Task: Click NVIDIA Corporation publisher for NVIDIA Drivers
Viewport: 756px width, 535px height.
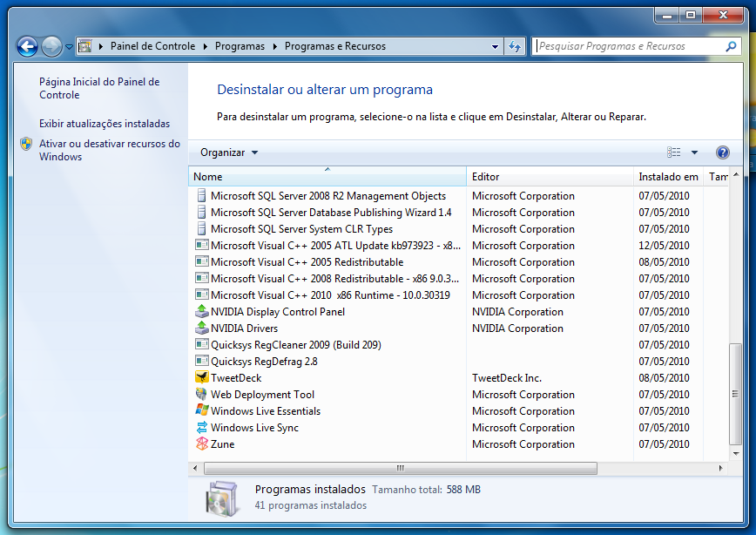Action: 517,328
